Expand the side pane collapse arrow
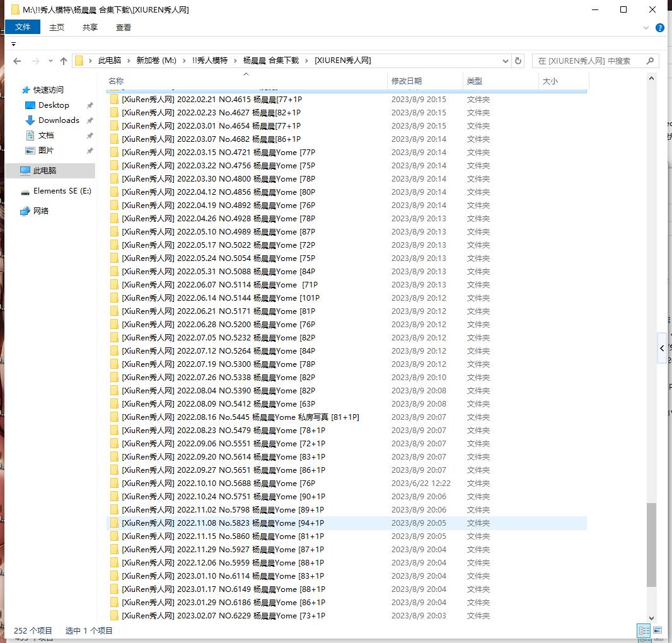 (x=662, y=348)
